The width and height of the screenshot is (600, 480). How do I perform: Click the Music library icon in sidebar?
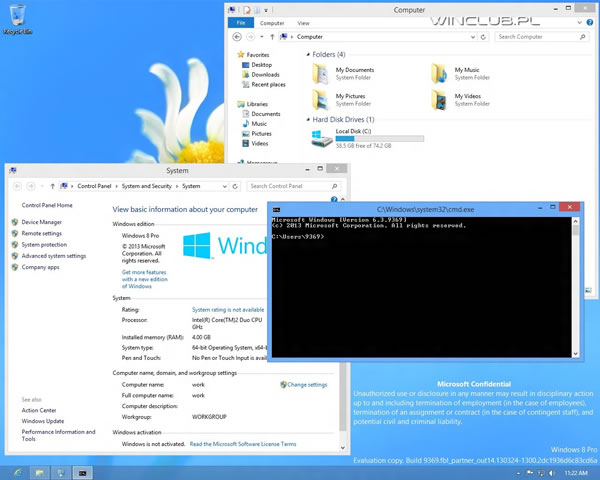[x=246, y=124]
